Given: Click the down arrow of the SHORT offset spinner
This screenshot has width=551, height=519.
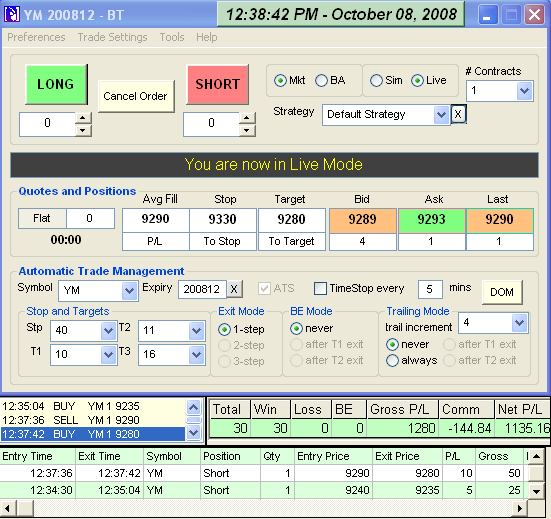Looking at the screenshot, I should [247, 130].
